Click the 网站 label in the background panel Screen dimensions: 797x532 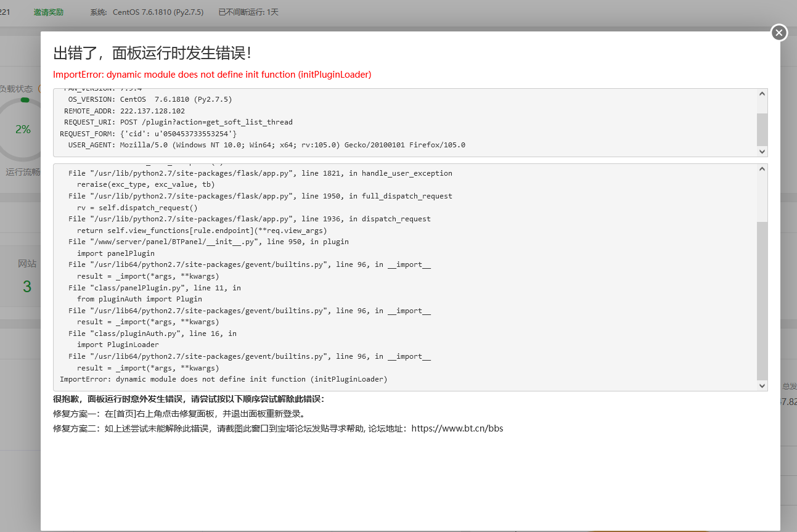click(27, 264)
